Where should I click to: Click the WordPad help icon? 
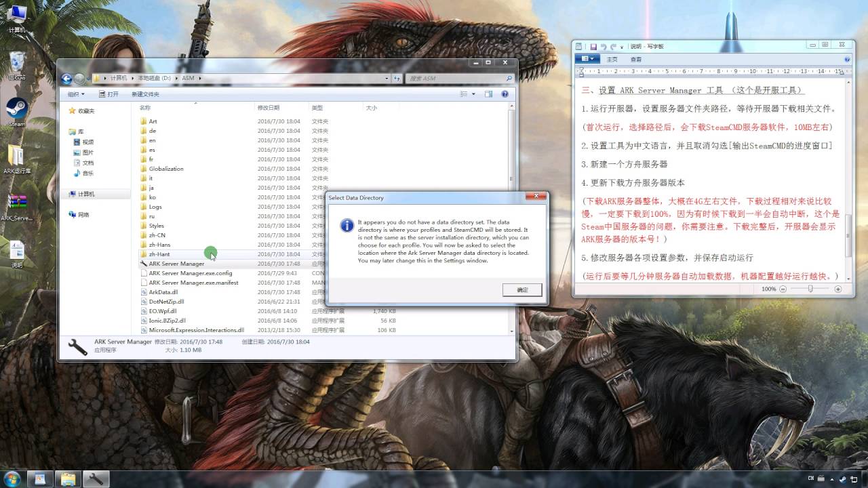click(x=846, y=59)
